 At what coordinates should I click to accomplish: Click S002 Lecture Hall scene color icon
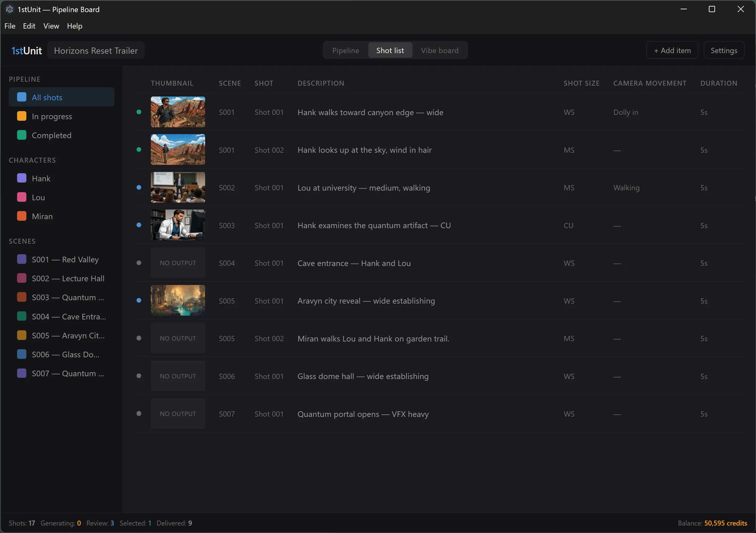22,278
